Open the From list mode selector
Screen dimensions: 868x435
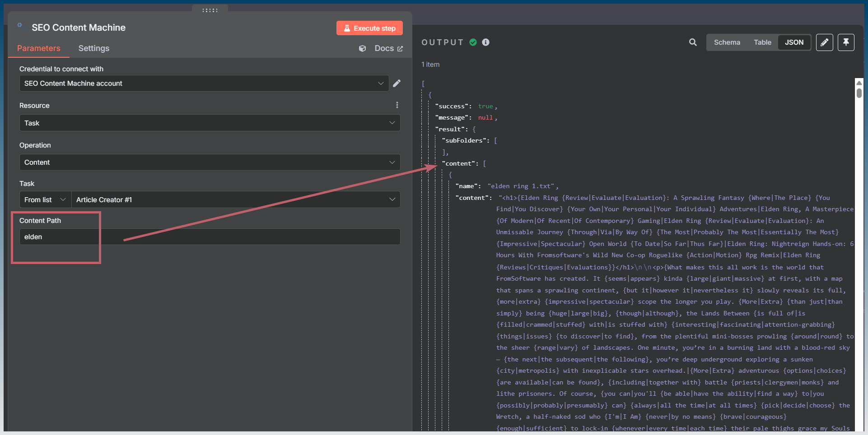point(45,199)
